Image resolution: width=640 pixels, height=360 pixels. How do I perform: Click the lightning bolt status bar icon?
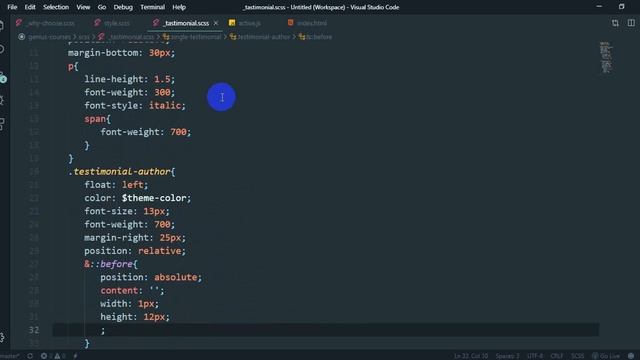(76, 356)
